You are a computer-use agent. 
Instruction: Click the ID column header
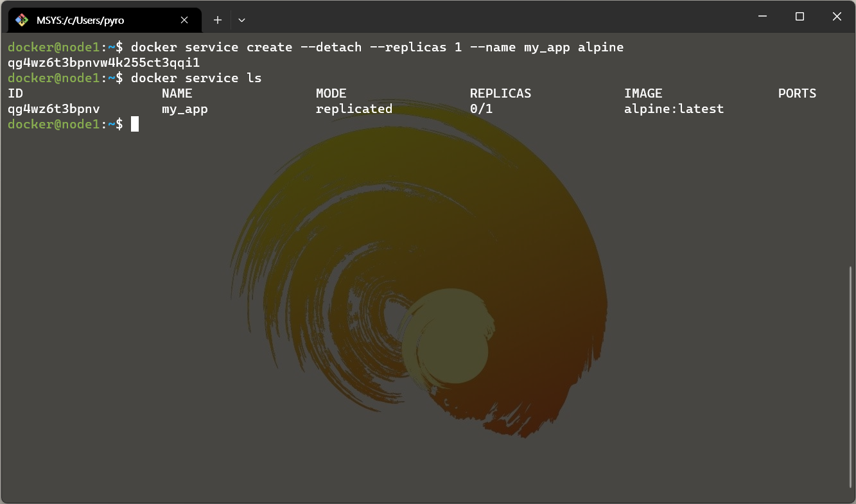[15, 93]
